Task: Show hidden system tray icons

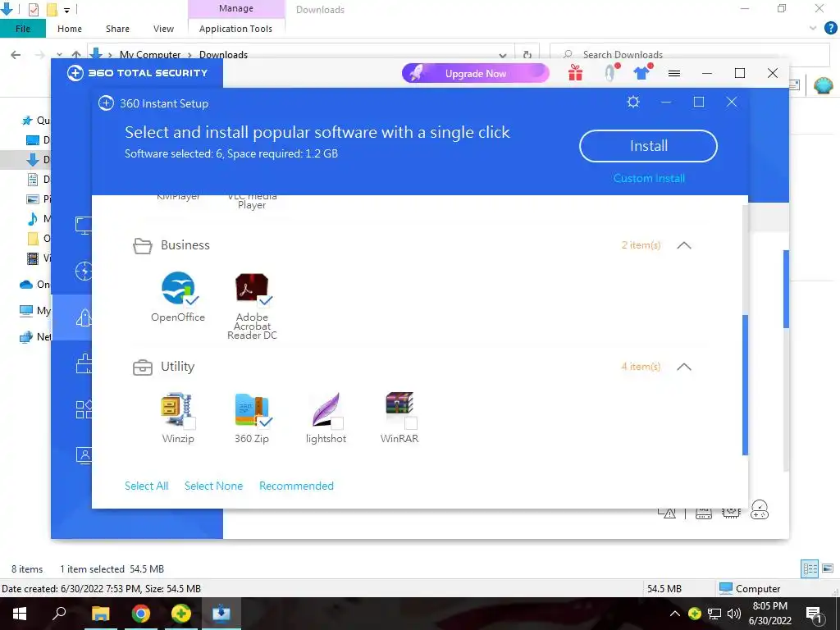Action: point(675,614)
